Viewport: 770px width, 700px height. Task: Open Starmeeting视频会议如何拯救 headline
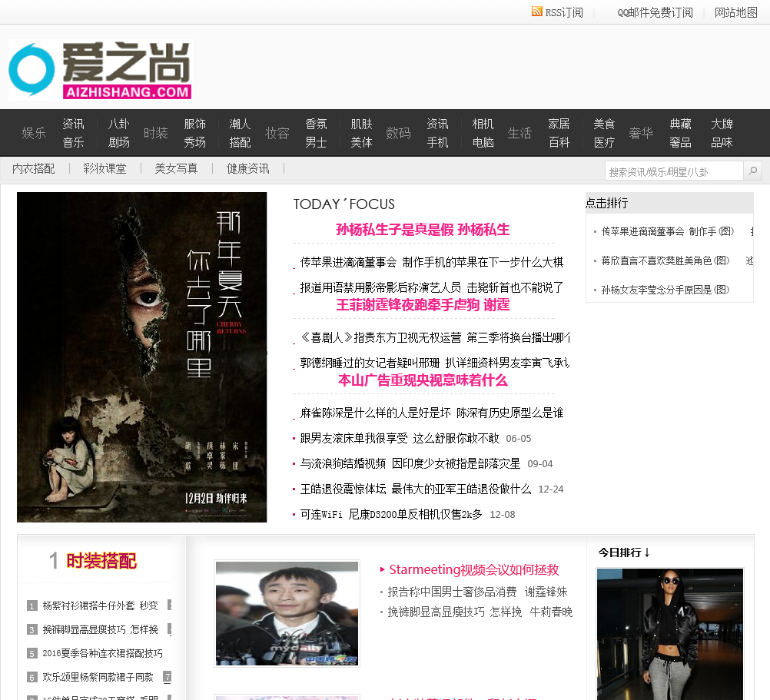(474, 570)
